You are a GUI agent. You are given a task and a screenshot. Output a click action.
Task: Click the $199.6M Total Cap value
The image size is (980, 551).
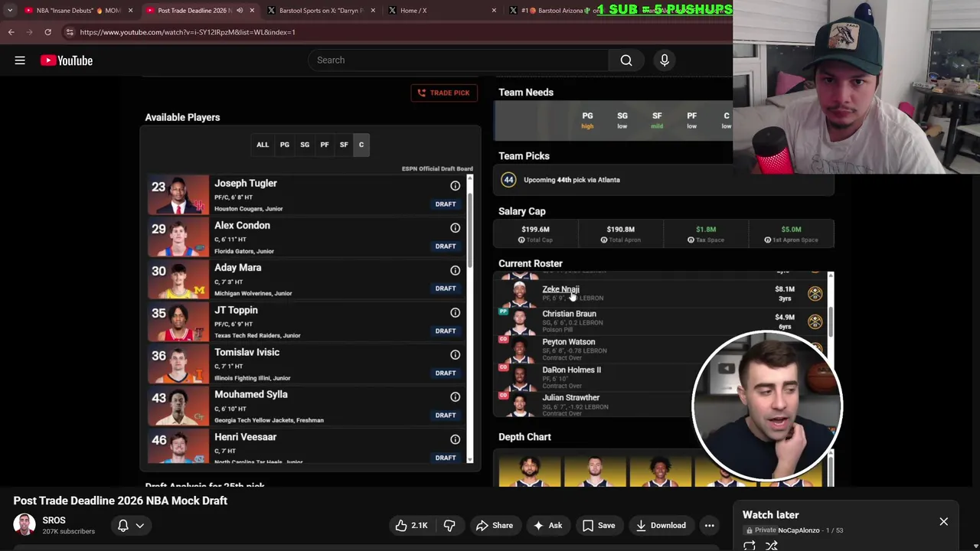point(535,230)
